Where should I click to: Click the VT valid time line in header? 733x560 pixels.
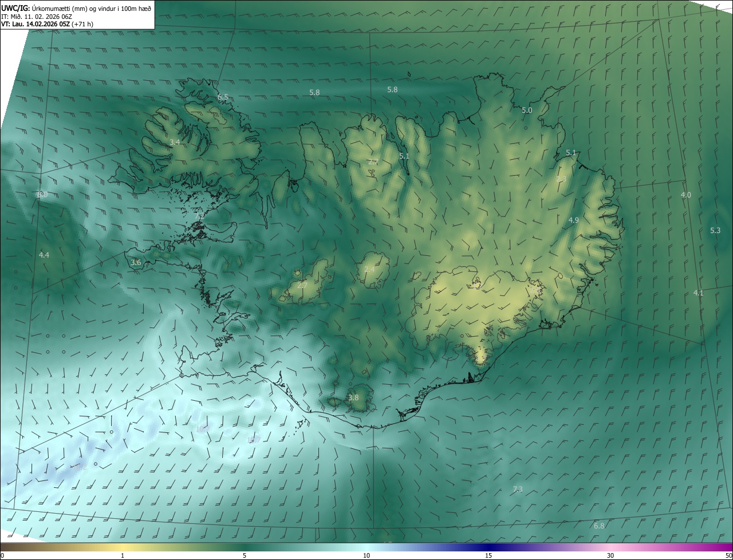tap(47, 24)
